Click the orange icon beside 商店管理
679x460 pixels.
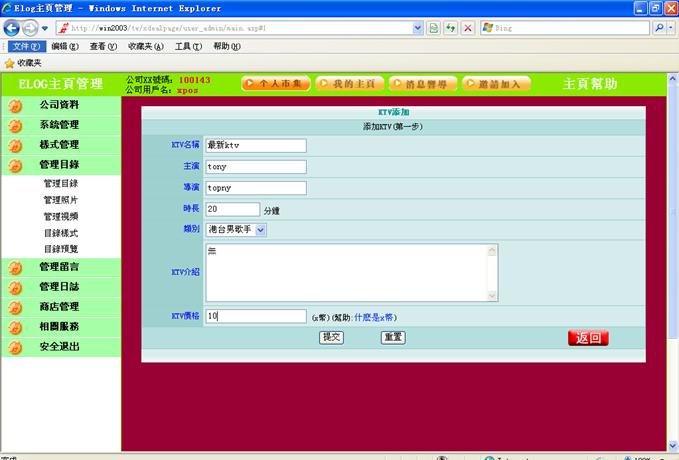pos(15,307)
